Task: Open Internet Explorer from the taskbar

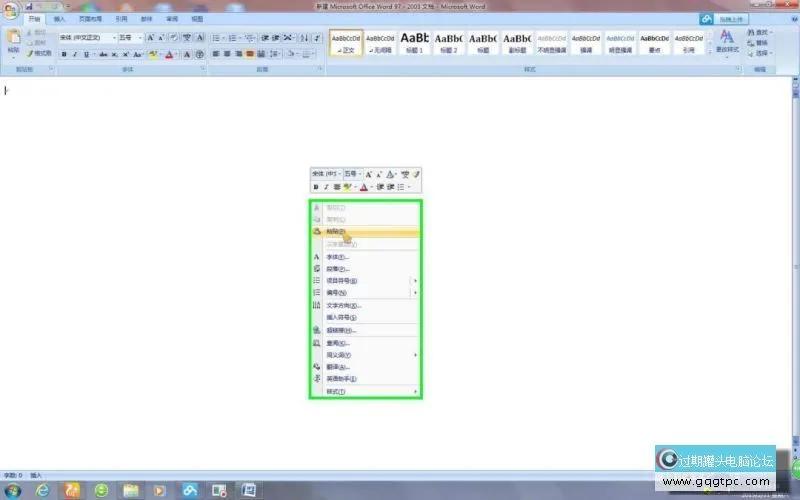Action: click(x=42, y=490)
